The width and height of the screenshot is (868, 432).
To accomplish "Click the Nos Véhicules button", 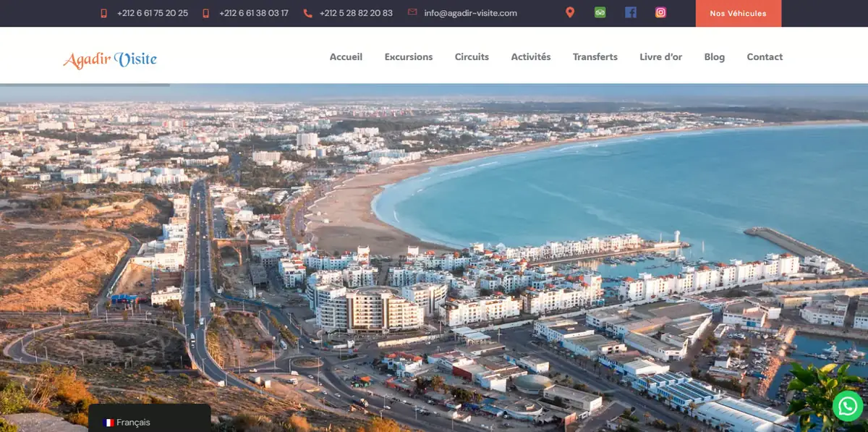I will 739,13.
